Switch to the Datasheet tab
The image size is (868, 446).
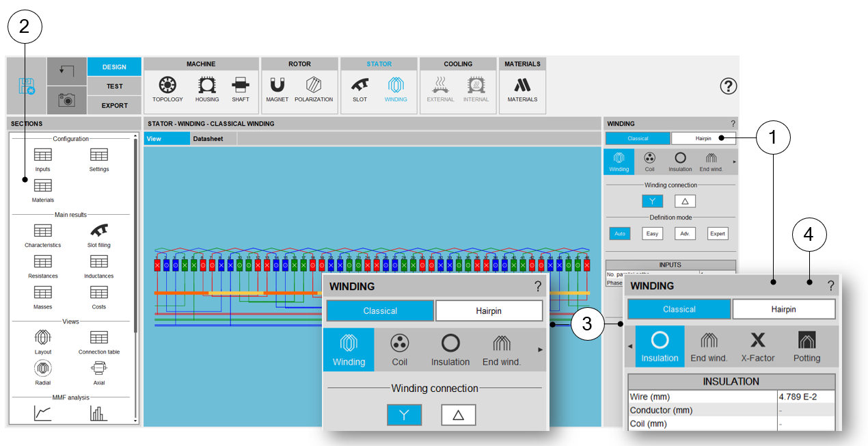point(204,138)
